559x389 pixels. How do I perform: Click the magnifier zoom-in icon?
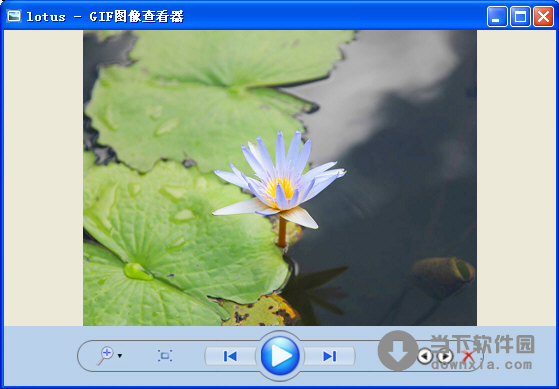point(106,355)
